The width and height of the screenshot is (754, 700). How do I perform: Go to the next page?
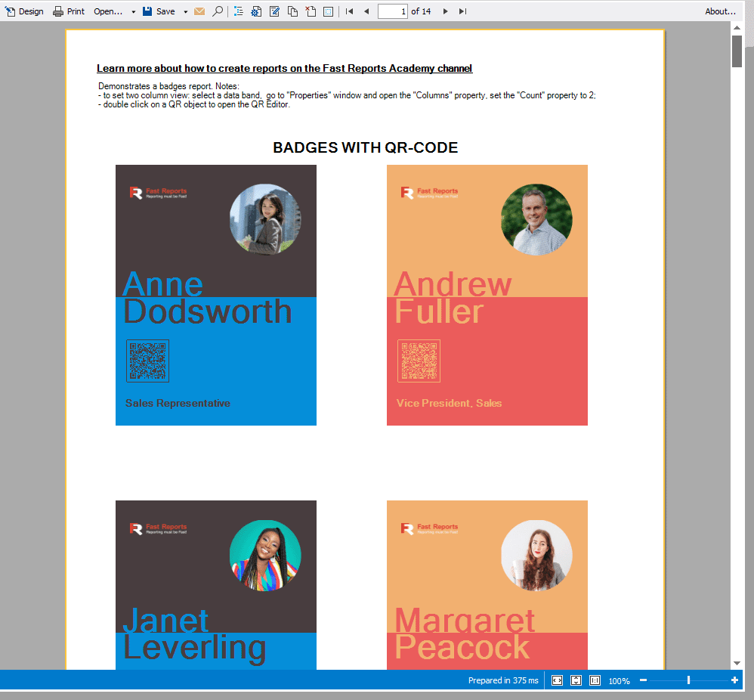click(x=445, y=11)
